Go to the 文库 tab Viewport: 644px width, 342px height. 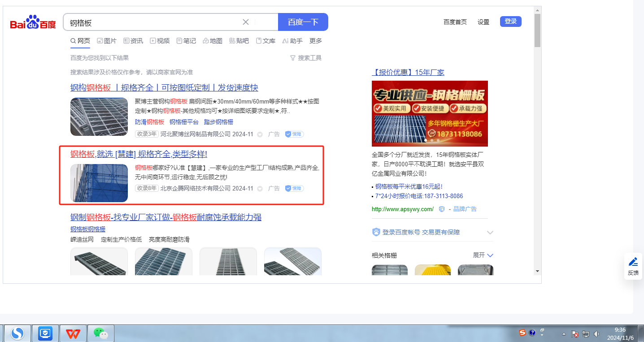click(x=265, y=41)
